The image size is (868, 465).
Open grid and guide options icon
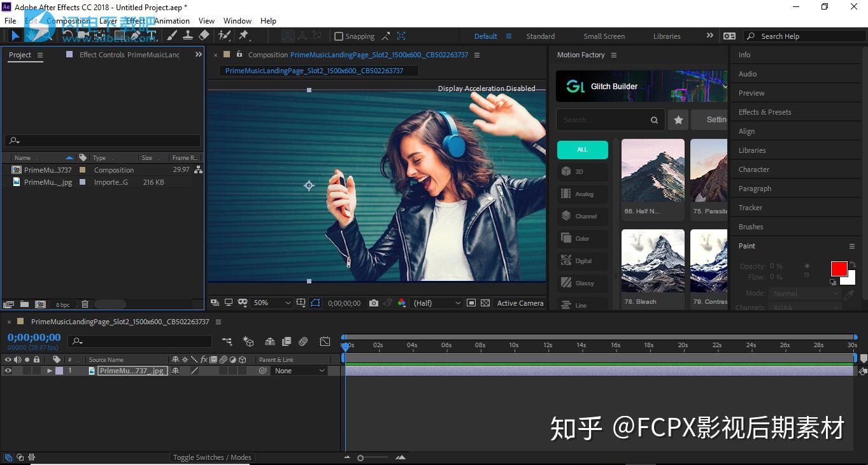[x=301, y=303]
